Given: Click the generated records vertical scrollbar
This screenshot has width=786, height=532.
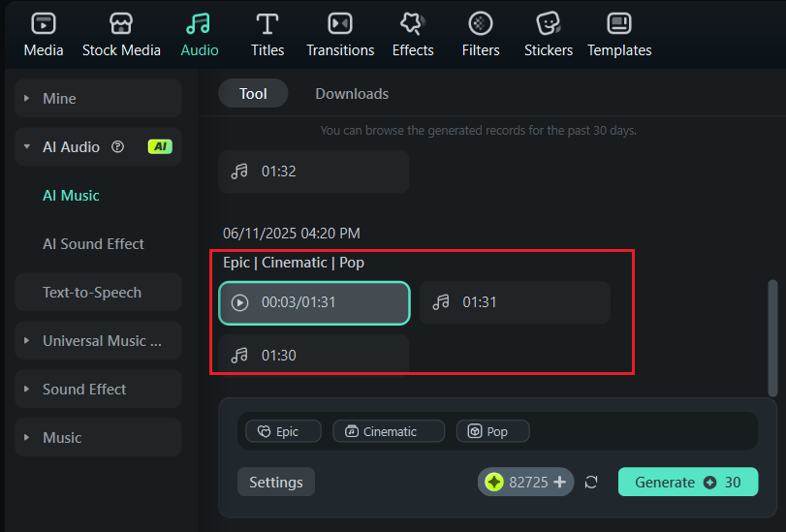Looking at the screenshot, I should point(772,338).
